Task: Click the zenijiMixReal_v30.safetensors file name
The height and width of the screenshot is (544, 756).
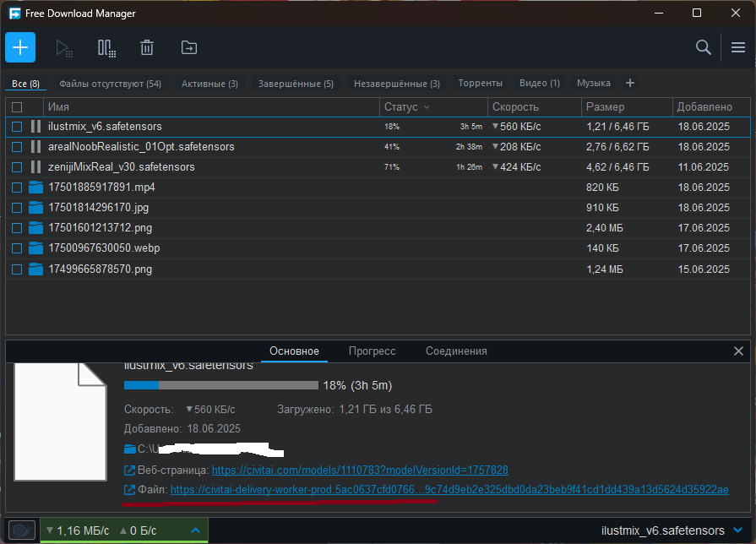Action: point(122,167)
